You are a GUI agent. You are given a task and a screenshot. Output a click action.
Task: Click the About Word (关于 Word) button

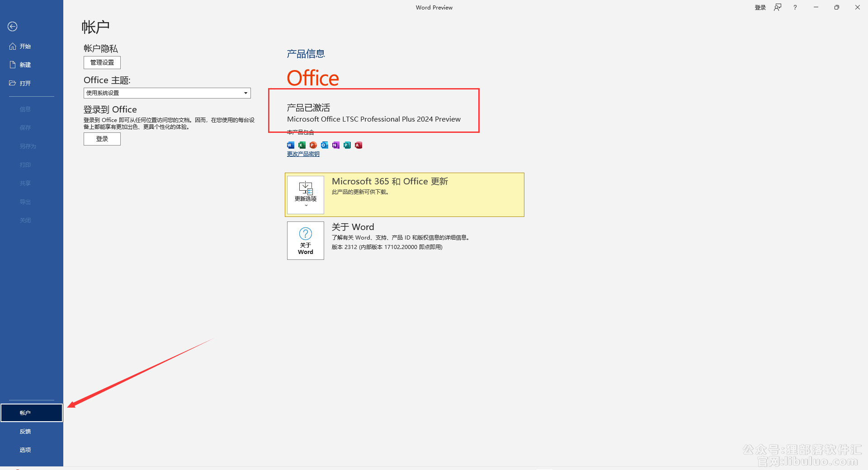pyautogui.click(x=306, y=240)
